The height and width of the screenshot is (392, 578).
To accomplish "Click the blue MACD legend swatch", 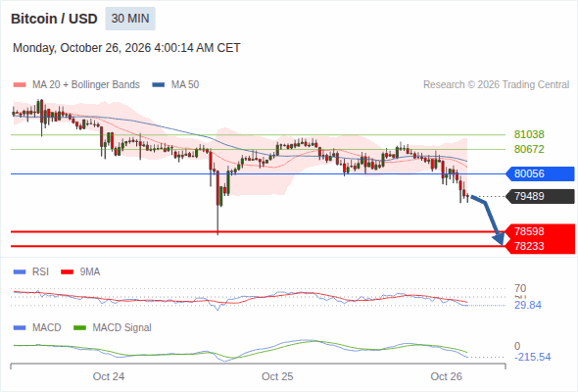I will click(20, 328).
